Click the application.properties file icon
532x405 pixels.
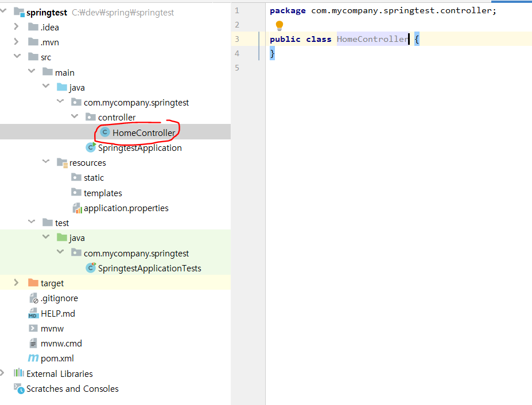click(77, 208)
